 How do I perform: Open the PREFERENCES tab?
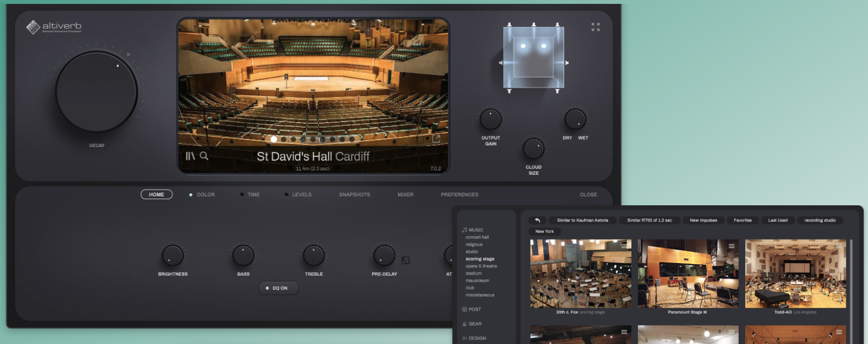click(x=459, y=195)
